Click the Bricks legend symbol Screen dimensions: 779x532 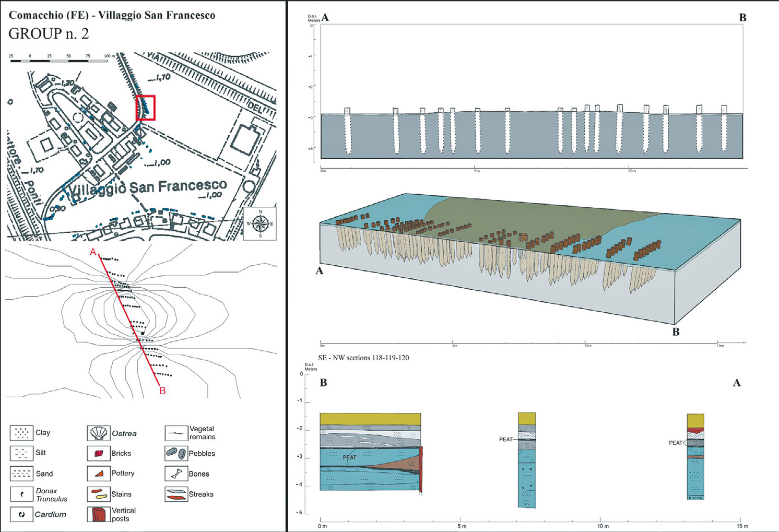pyautogui.click(x=98, y=453)
